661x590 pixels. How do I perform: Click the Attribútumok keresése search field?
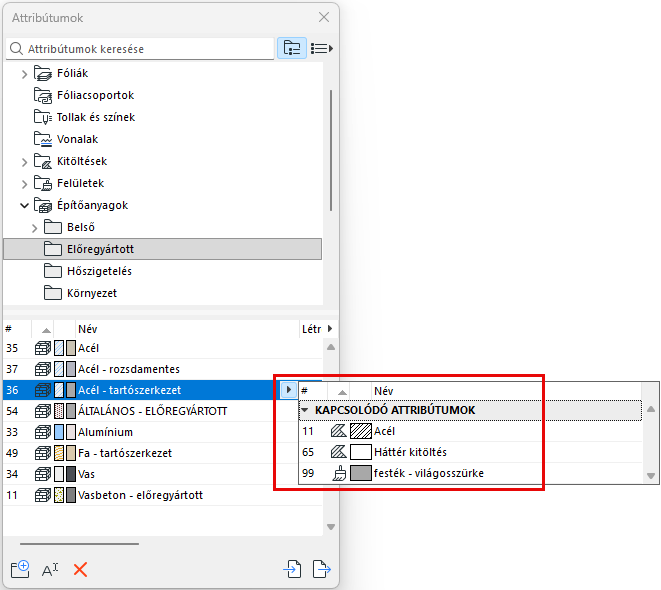(140, 49)
